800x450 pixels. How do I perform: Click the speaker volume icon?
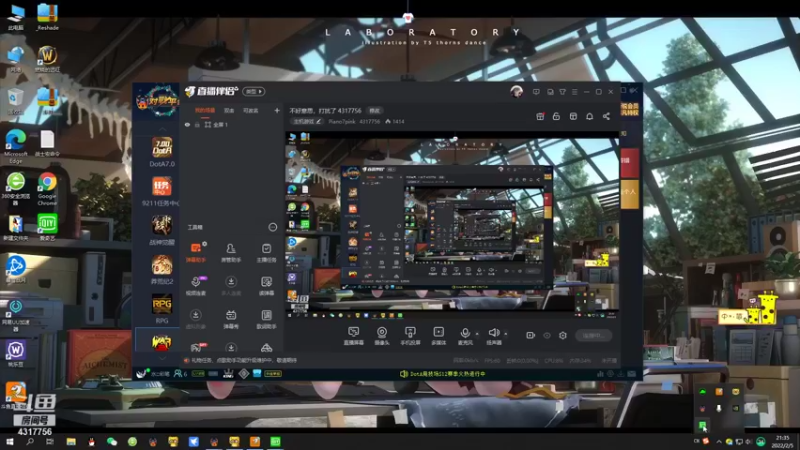493,333
